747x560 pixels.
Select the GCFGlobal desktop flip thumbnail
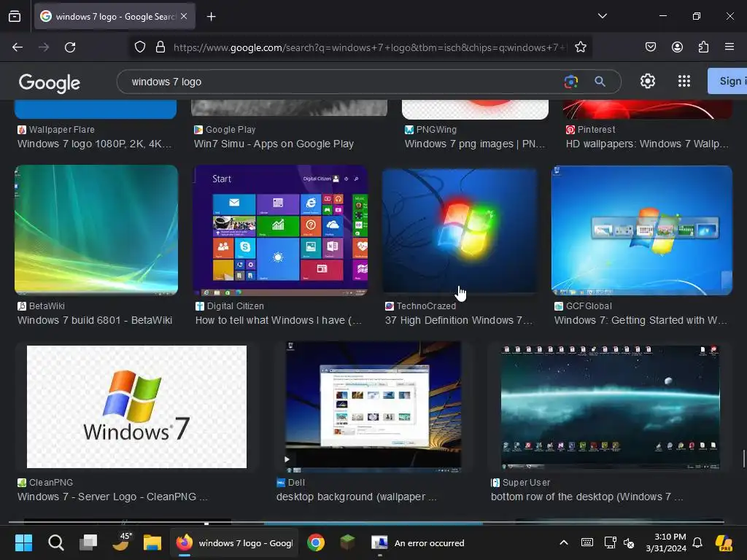point(642,230)
